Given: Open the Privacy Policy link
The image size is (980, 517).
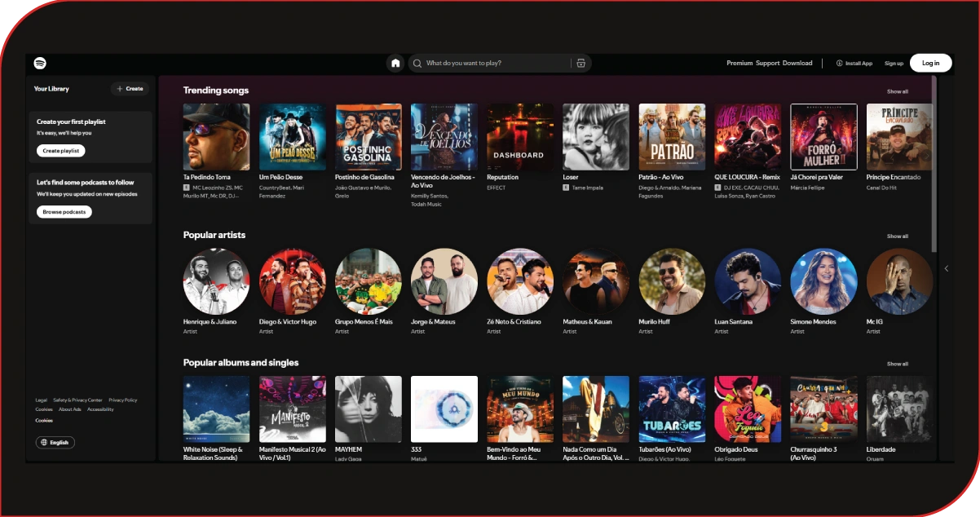Looking at the screenshot, I should [123, 400].
